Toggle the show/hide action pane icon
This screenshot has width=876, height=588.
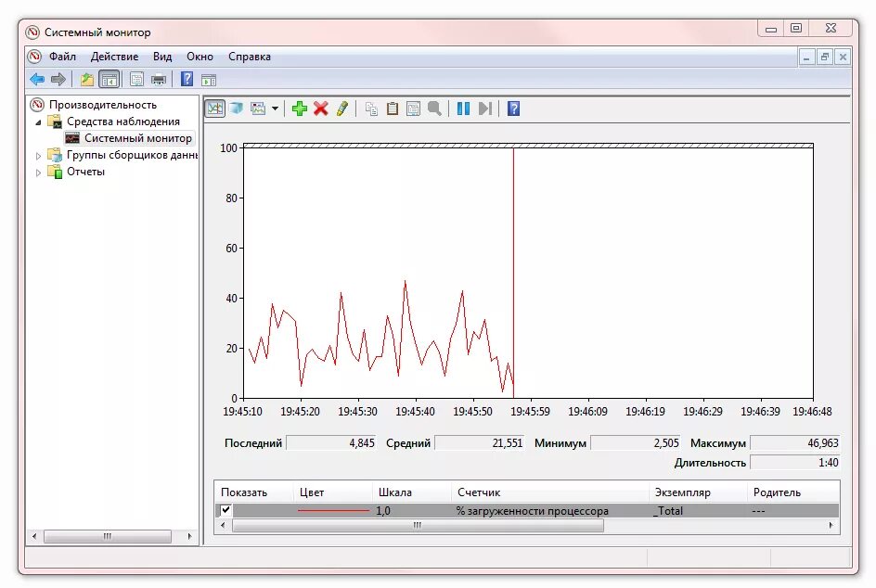(x=209, y=80)
